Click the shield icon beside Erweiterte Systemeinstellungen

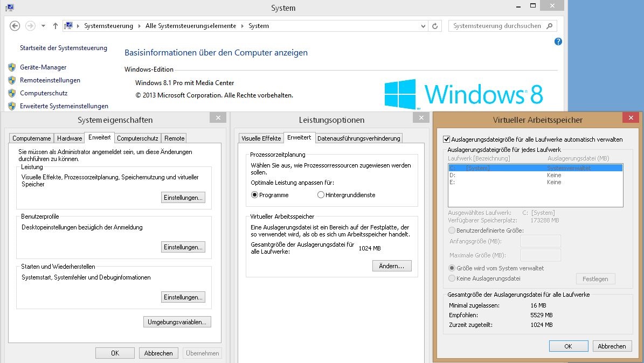tap(12, 106)
